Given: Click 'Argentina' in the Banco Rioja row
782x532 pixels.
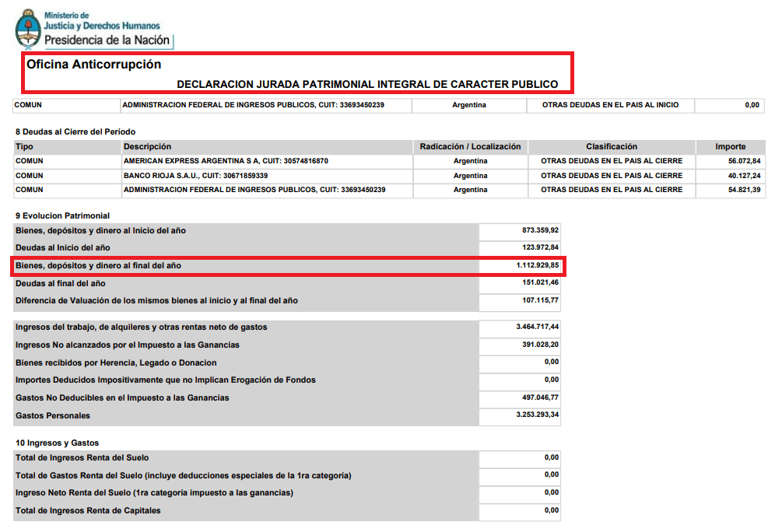Looking at the screenshot, I should 470,176.
